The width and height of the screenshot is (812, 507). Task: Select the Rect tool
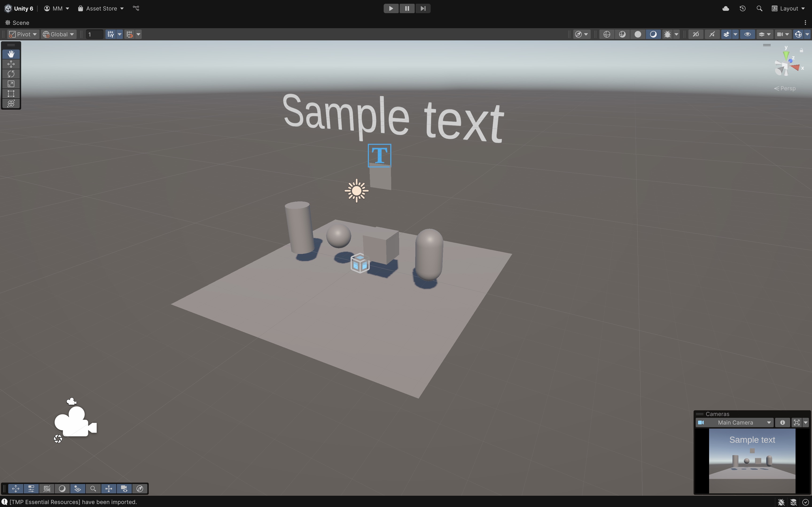point(11,94)
